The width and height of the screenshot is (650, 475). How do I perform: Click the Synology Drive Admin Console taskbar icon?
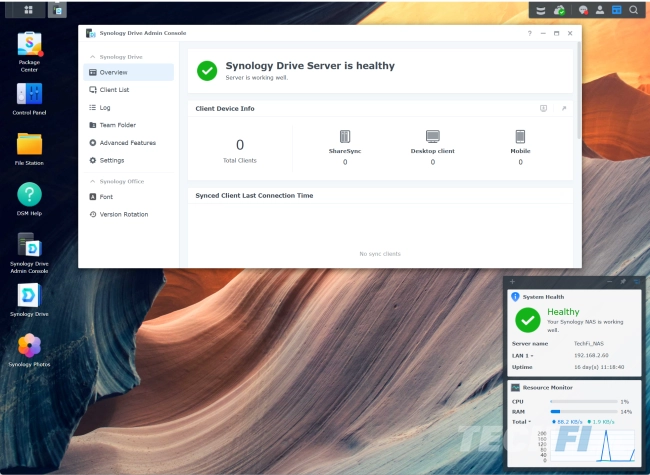tap(57, 10)
